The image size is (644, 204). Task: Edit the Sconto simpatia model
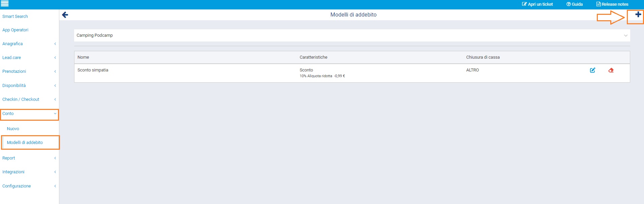[x=592, y=70]
